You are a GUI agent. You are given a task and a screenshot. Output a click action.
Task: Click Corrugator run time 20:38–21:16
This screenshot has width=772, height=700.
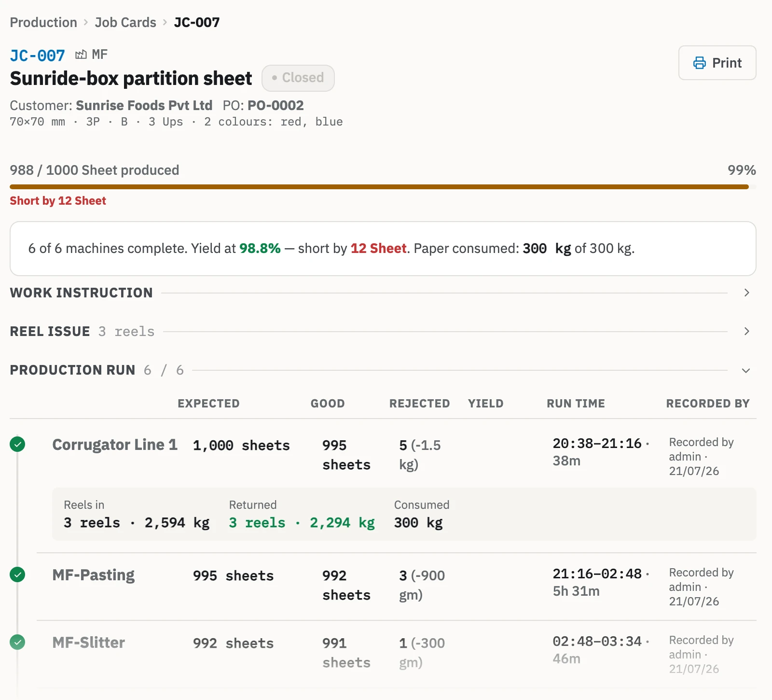coord(597,443)
